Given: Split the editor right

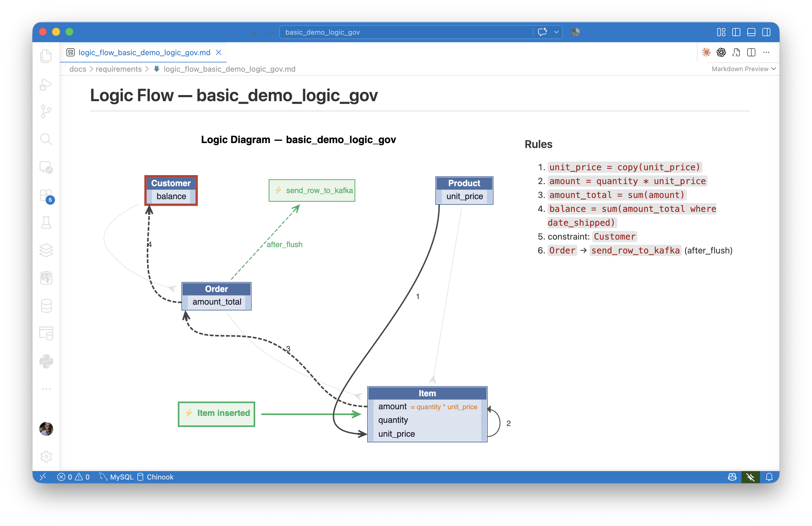Looking at the screenshot, I should tap(751, 52).
